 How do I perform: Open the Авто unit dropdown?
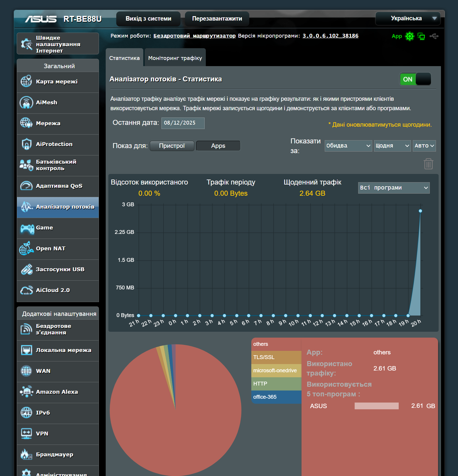pyautogui.click(x=424, y=146)
